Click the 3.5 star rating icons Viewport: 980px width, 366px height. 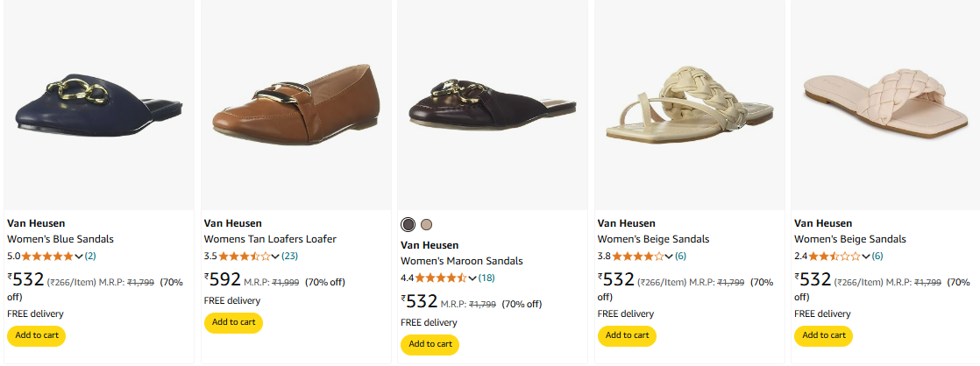(245, 256)
